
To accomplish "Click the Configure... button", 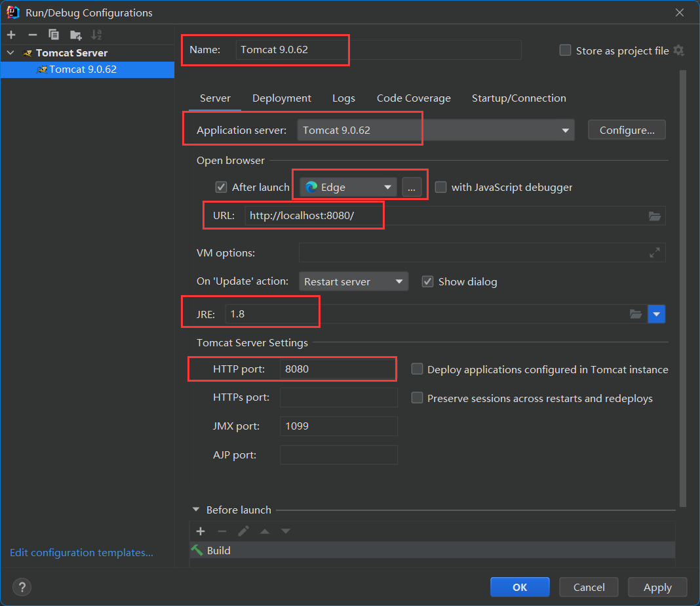I will click(627, 130).
